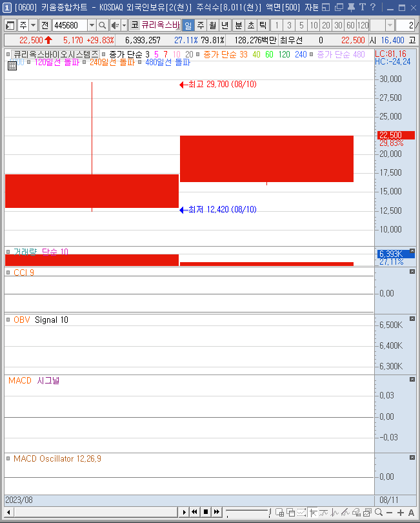
Task: Select interval button 3
Action: 289,25
